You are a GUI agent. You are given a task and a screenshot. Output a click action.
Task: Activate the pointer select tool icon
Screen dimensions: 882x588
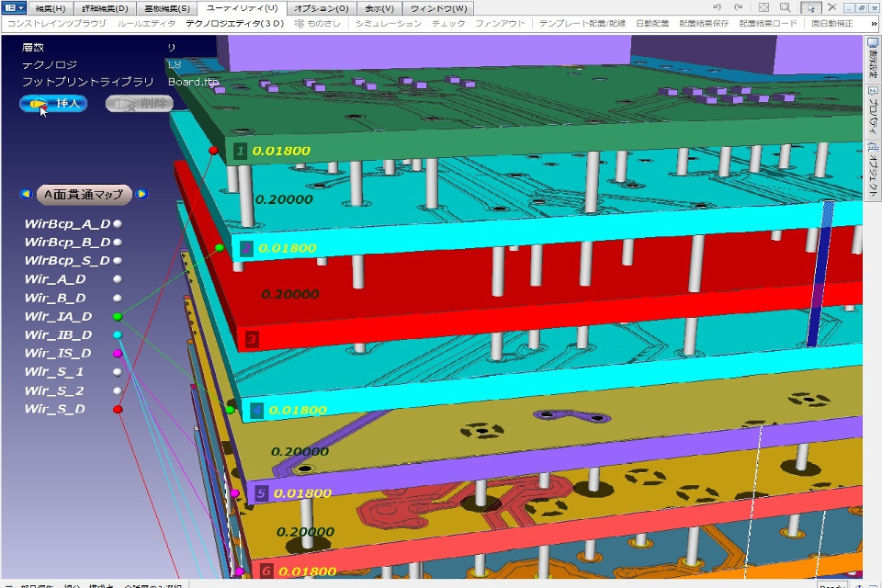point(809,7)
